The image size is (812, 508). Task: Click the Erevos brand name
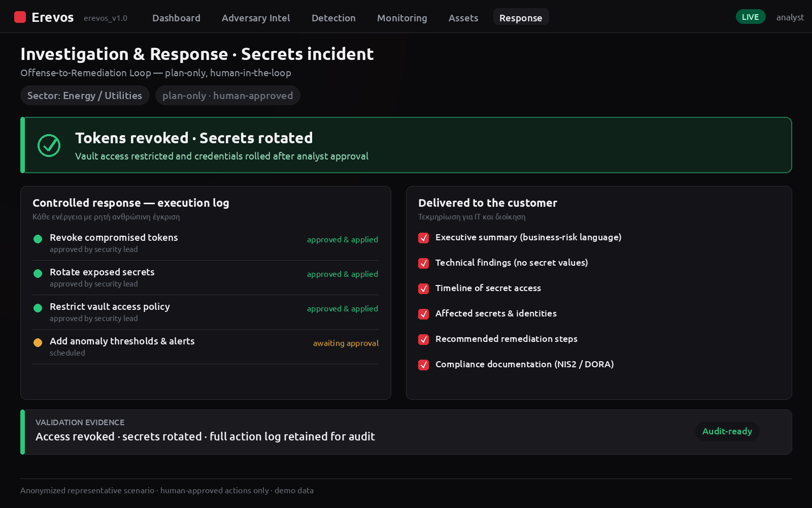53,17
